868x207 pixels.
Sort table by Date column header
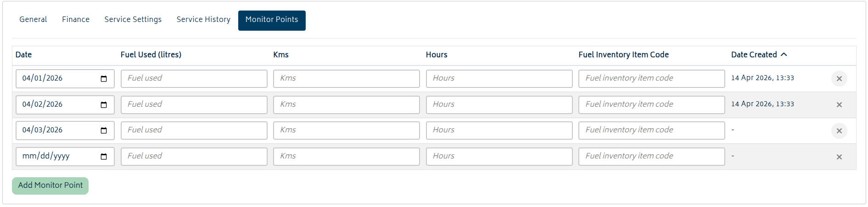(x=24, y=55)
